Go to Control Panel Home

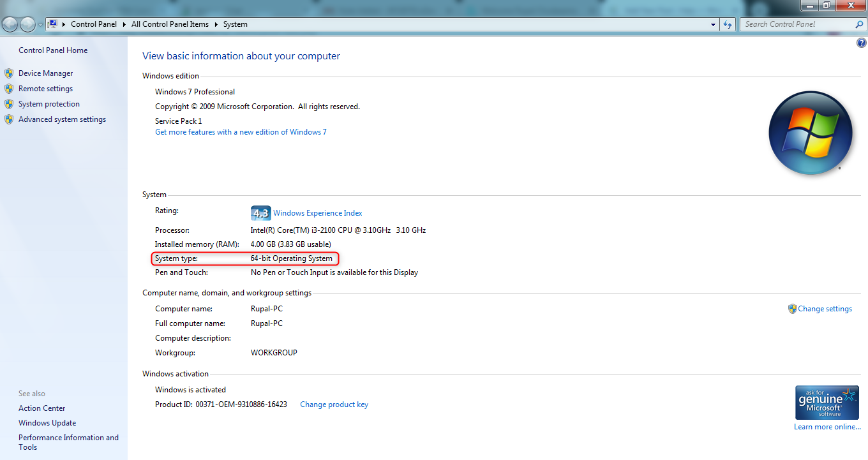53,50
